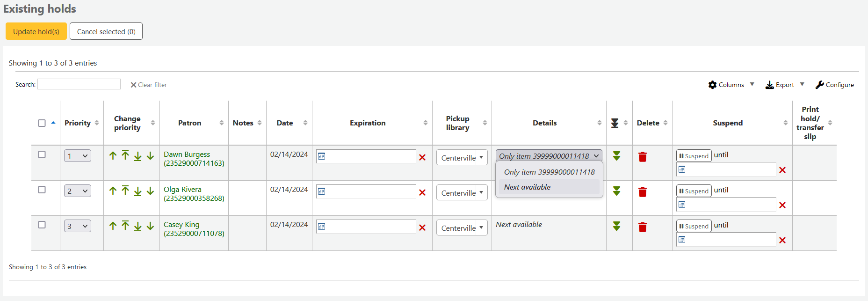This screenshot has width=868, height=301.
Task: Delete Dawn Burgess's hold with trash icon
Action: pyautogui.click(x=643, y=157)
